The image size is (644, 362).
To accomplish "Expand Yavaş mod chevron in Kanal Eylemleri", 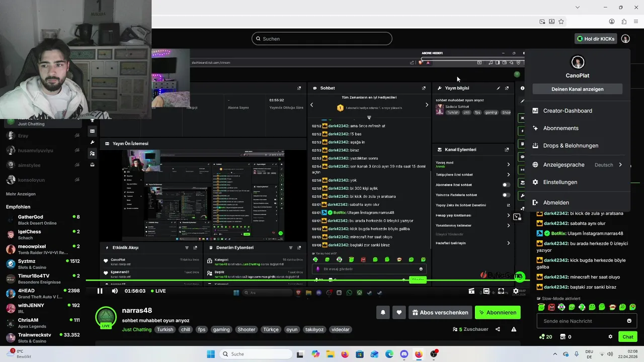I will (x=508, y=164).
